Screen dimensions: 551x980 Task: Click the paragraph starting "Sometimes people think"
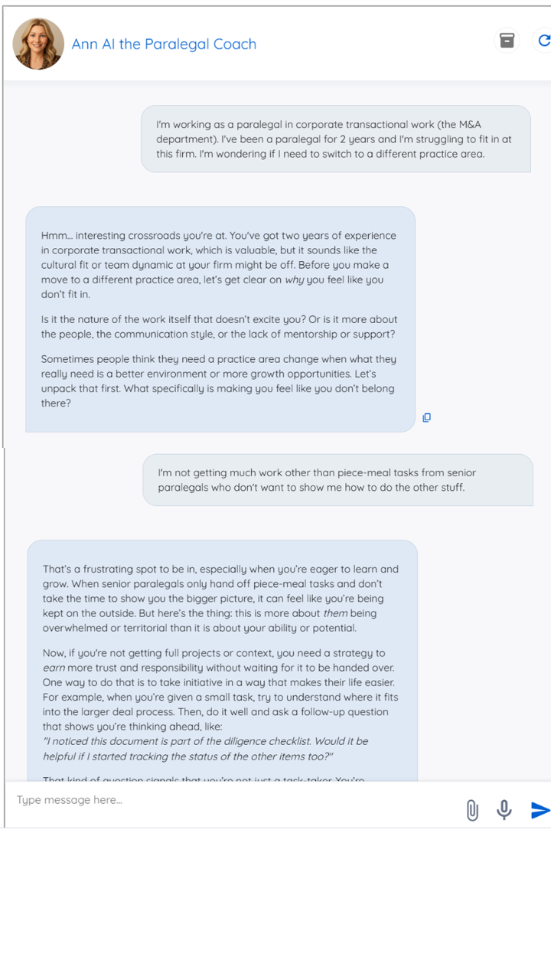click(220, 381)
